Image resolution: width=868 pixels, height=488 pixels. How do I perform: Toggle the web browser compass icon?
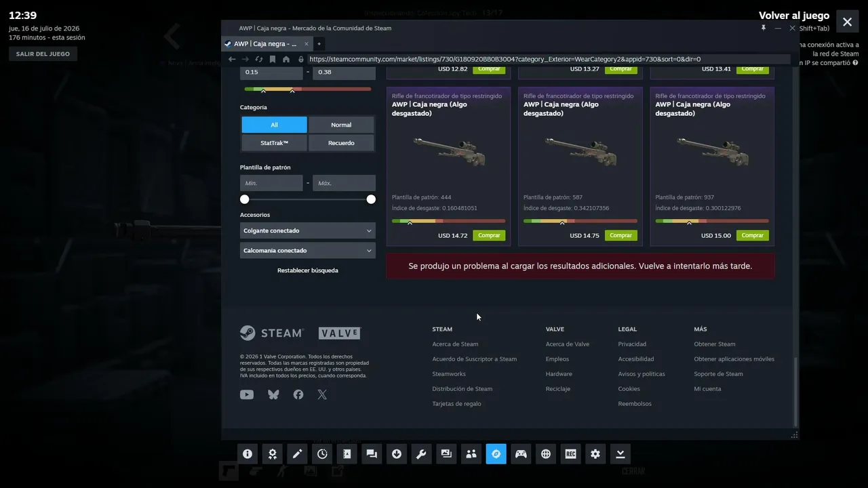coord(496,453)
